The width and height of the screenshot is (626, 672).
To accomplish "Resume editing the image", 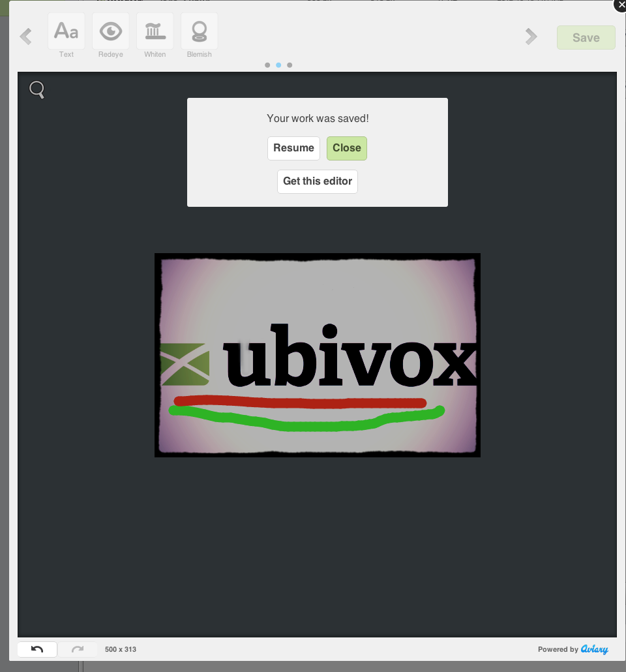I will pyautogui.click(x=293, y=148).
